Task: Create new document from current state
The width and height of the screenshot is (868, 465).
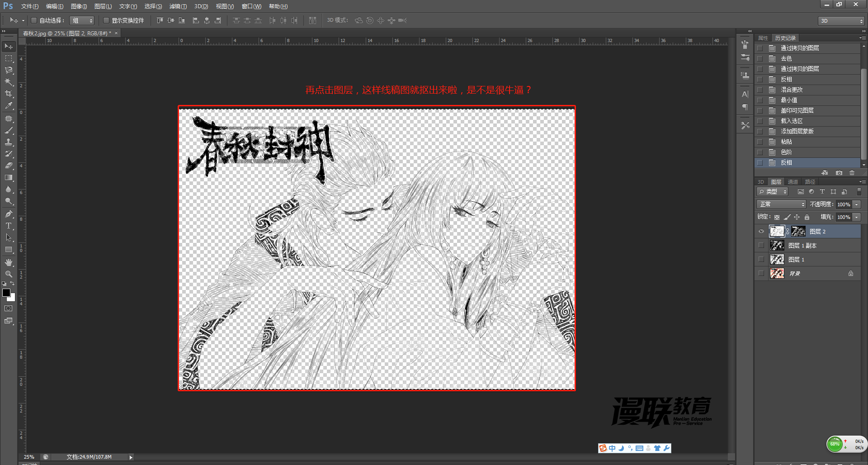Action: point(825,173)
